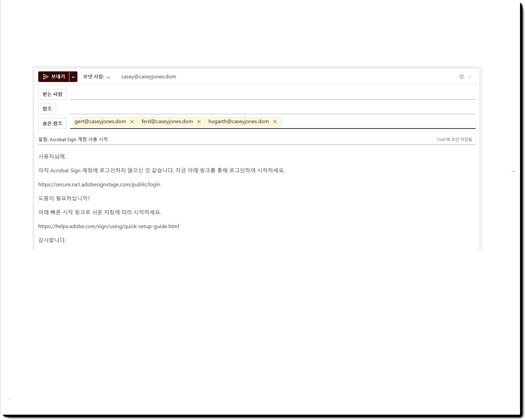Screen dimensions: 525x420
Task: Click the 13:41에 초안 저장됨 status text
Action: coord(454,140)
